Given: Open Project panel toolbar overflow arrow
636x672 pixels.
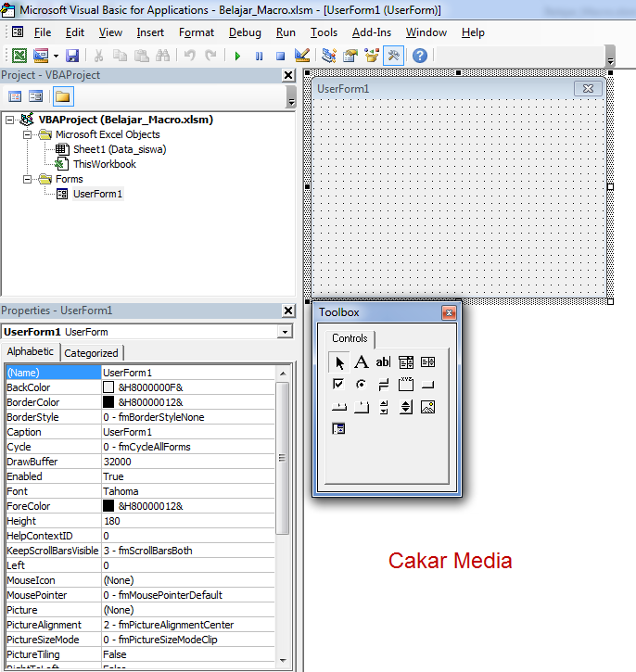Looking at the screenshot, I should pyautogui.click(x=291, y=96).
